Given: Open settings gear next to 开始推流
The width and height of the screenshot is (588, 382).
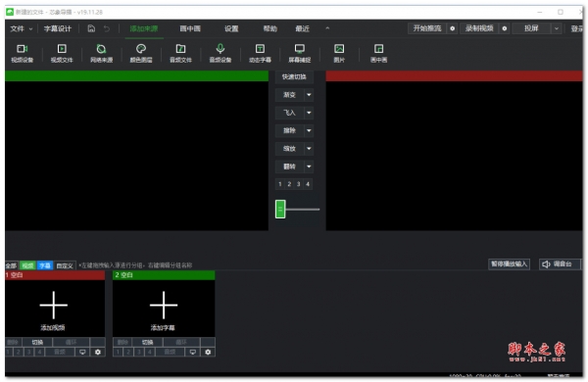Looking at the screenshot, I should pos(452,28).
